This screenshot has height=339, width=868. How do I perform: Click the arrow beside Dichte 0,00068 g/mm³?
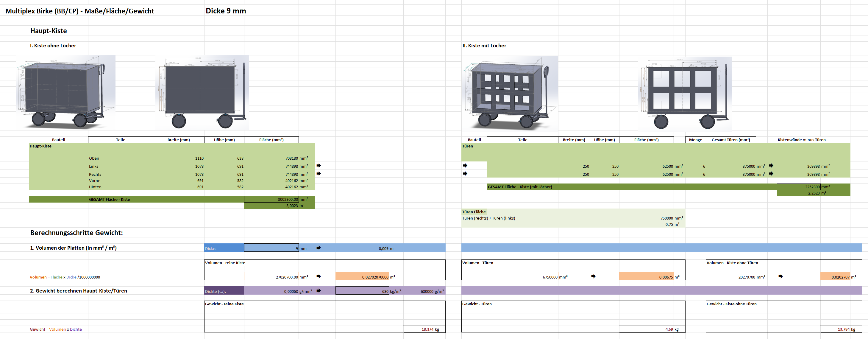[x=319, y=291]
